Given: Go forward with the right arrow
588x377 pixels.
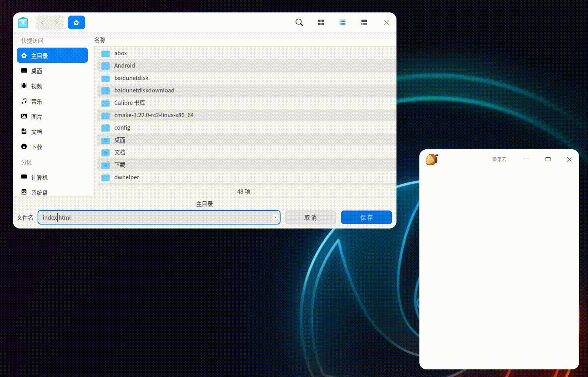Looking at the screenshot, I should [56, 23].
